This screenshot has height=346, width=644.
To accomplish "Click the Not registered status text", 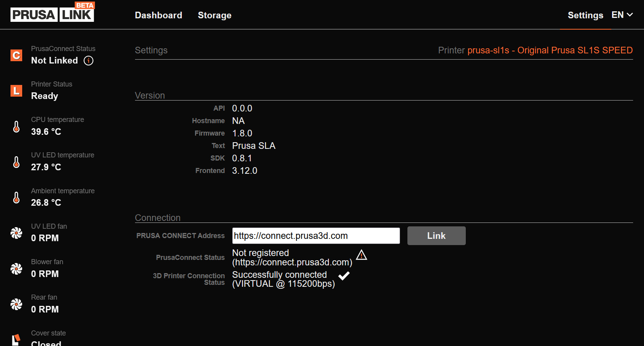I will [292, 258].
